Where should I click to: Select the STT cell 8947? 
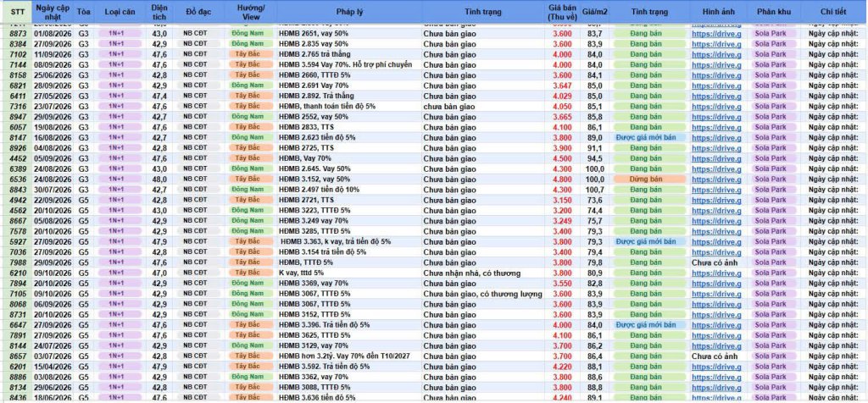(18, 117)
